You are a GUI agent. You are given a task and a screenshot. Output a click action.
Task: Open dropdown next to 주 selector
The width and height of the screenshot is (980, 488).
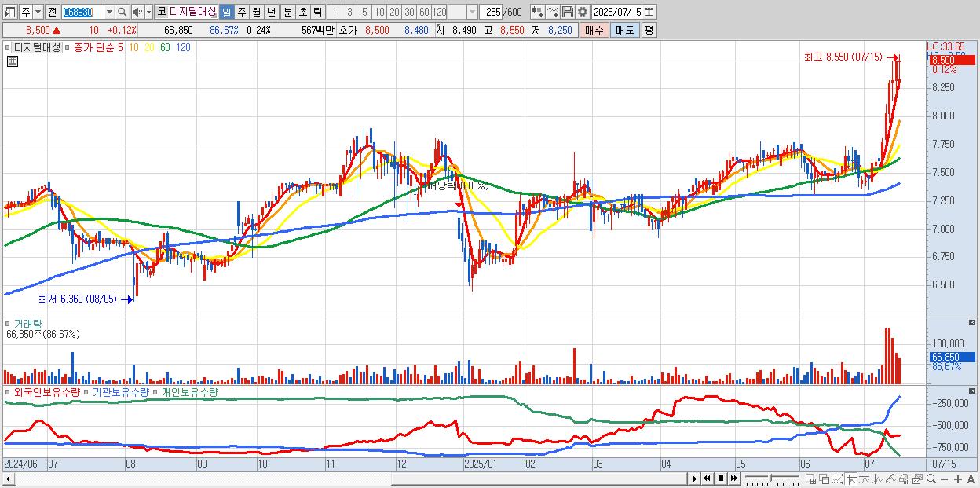coord(38,13)
